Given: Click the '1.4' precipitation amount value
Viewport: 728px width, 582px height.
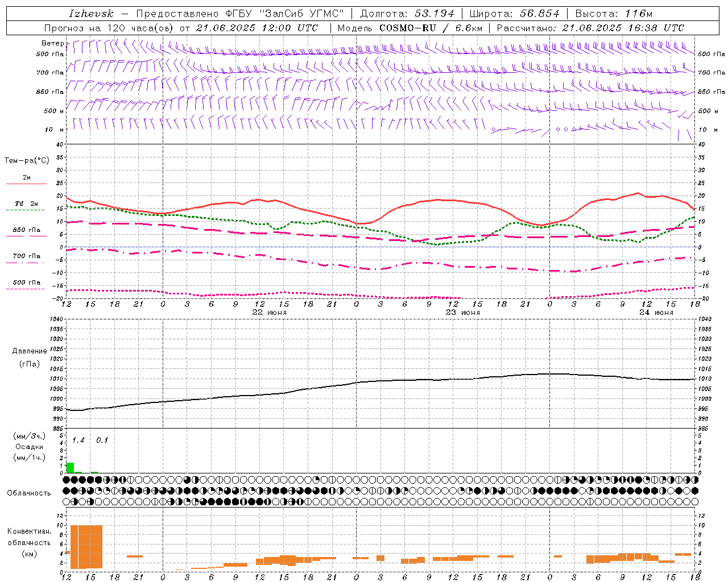Looking at the screenshot, I should pos(78,440).
